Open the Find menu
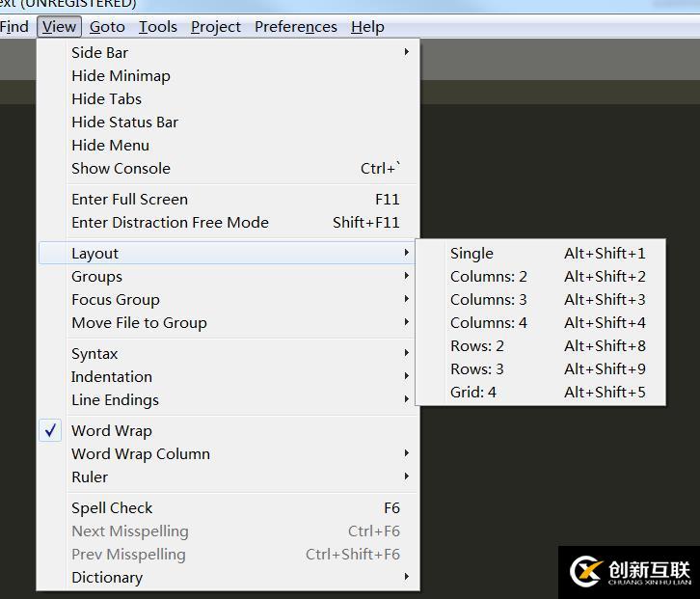Image resolution: width=700 pixels, height=599 pixels. click(14, 27)
